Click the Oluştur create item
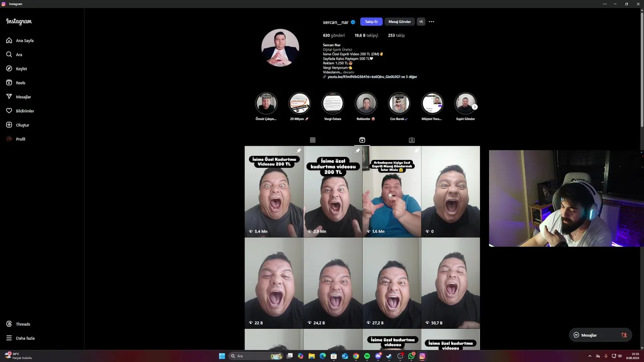This screenshot has height=362, width=644. pyautogui.click(x=18, y=125)
